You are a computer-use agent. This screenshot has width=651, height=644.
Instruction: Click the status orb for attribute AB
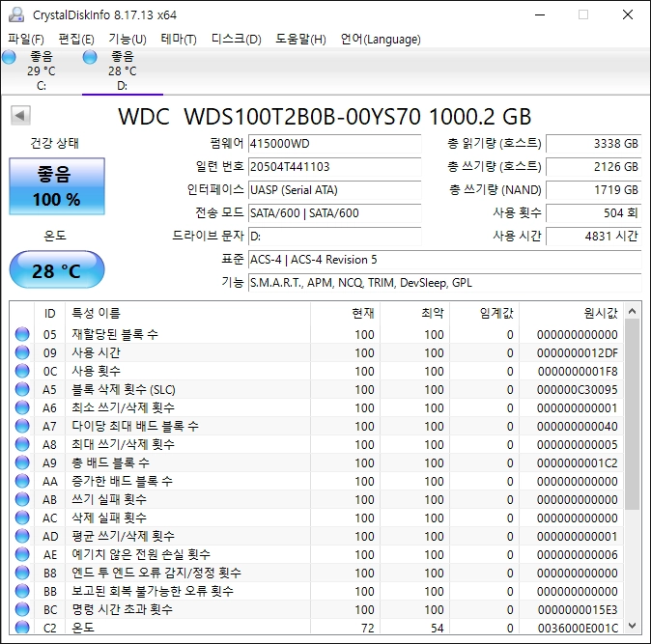pyautogui.click(x=22, y=499)
